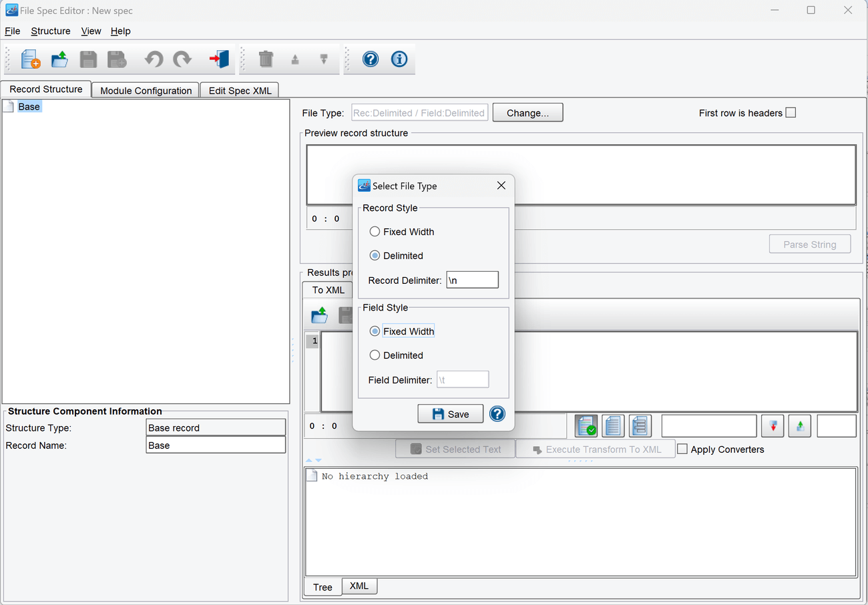Screen dimensions: 868x605
Task: Click the wide field left of arrow buttons
Action: (x=709, y=425)
